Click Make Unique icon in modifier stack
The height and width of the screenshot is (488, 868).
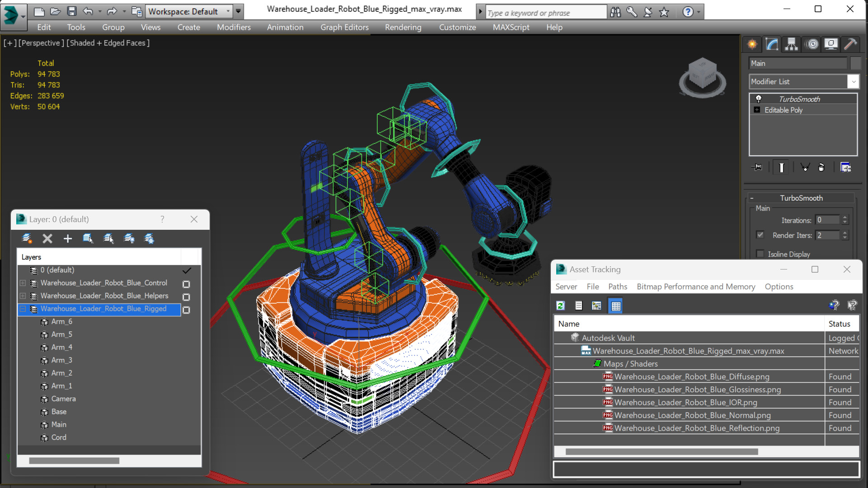point(805,167)
